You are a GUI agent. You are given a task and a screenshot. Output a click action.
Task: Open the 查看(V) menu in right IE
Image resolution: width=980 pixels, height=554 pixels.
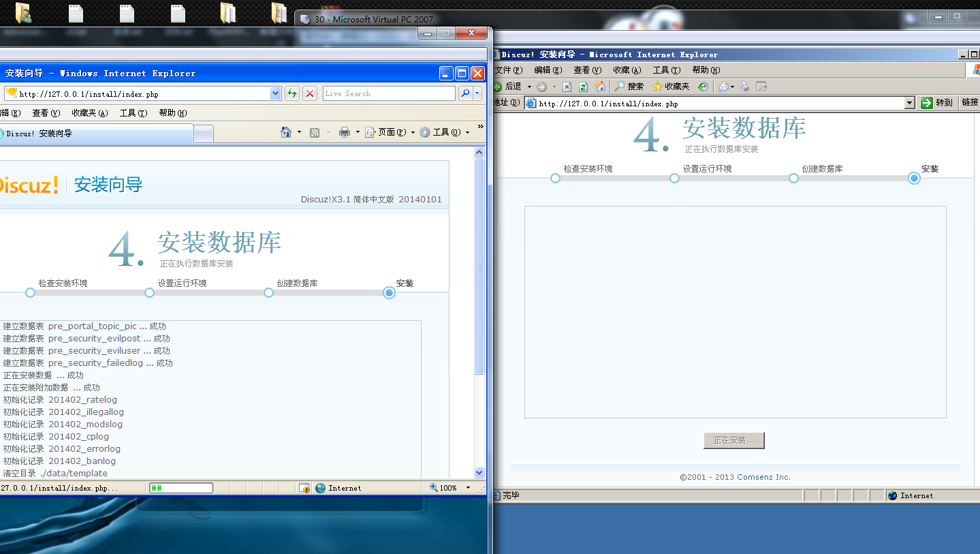tap(588, 70)
